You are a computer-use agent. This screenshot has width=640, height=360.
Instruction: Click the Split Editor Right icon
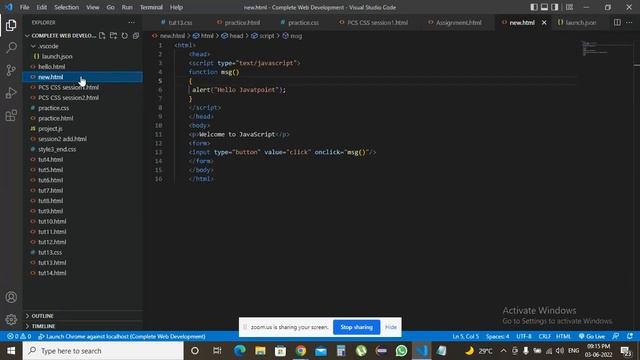tap(617, 22)
